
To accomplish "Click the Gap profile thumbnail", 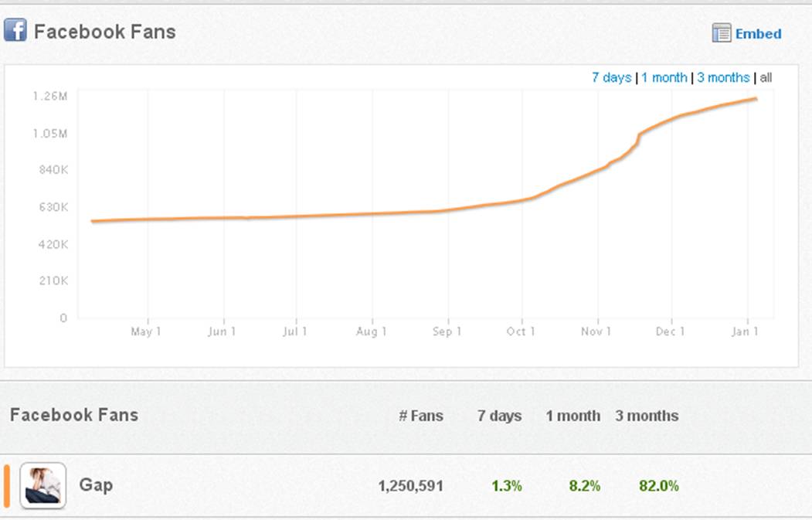I will [42, 486].
